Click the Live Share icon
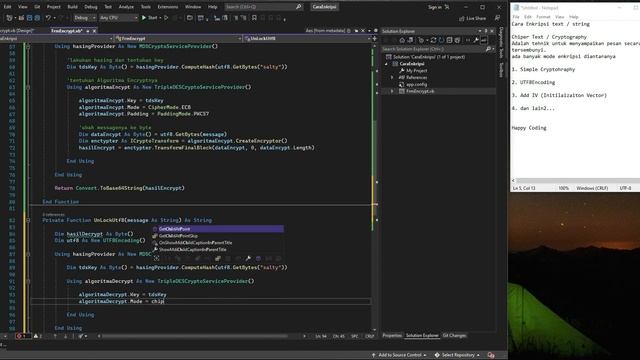Viewport: 640px width, 360px height. coord(462,18)
